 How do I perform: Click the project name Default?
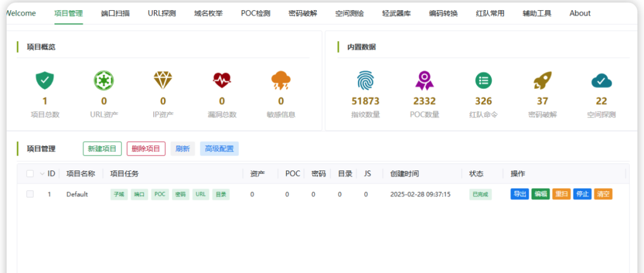[77, 194]
